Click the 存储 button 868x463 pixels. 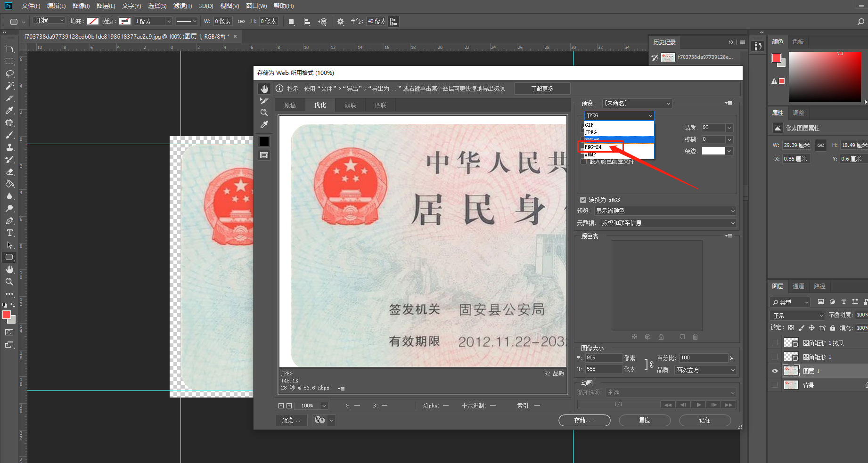pos(584,420)
